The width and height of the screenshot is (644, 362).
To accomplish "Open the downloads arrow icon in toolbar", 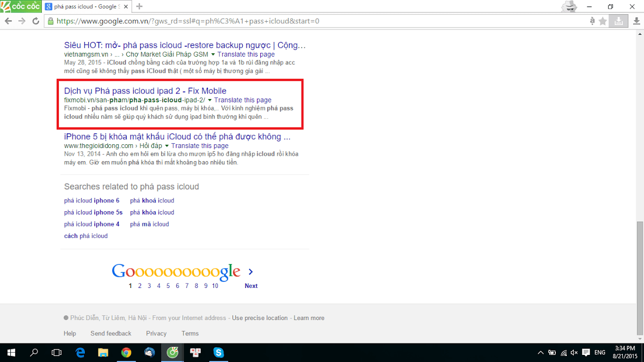I will click(636, 21).
